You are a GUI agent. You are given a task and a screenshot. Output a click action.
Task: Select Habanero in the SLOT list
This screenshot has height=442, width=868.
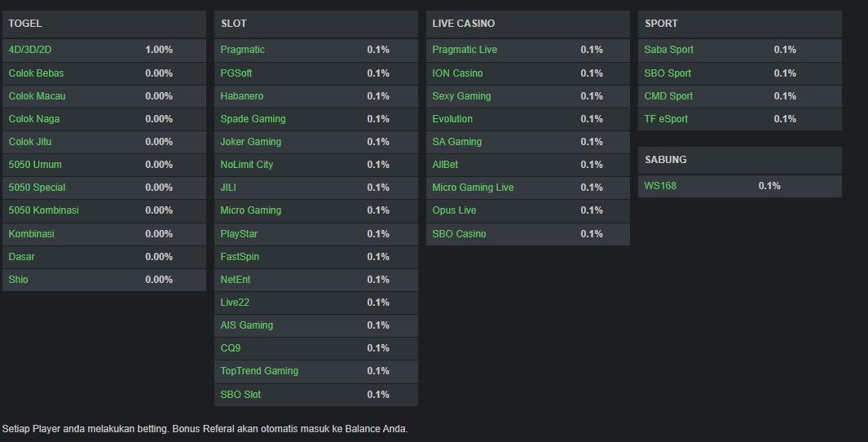(x=242, y=96)
